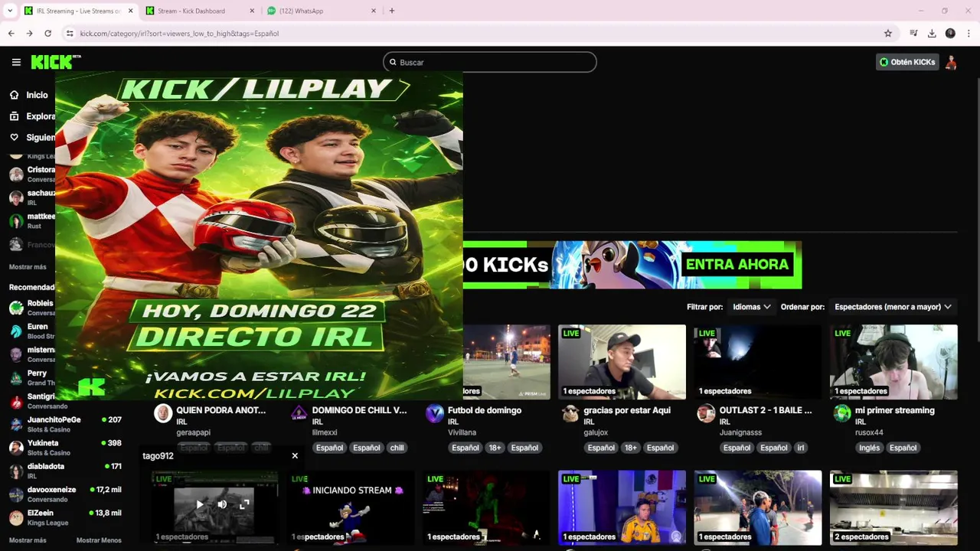Play the tago912 mini player video
This screenshot has width=980, height=551.
point(200,504)
